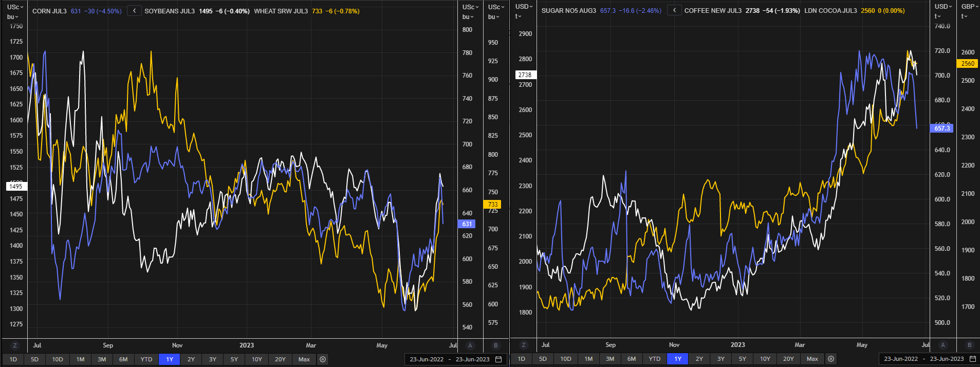
Task: Click the blue 657.3 sugar price tag
Action: (942, 128)
